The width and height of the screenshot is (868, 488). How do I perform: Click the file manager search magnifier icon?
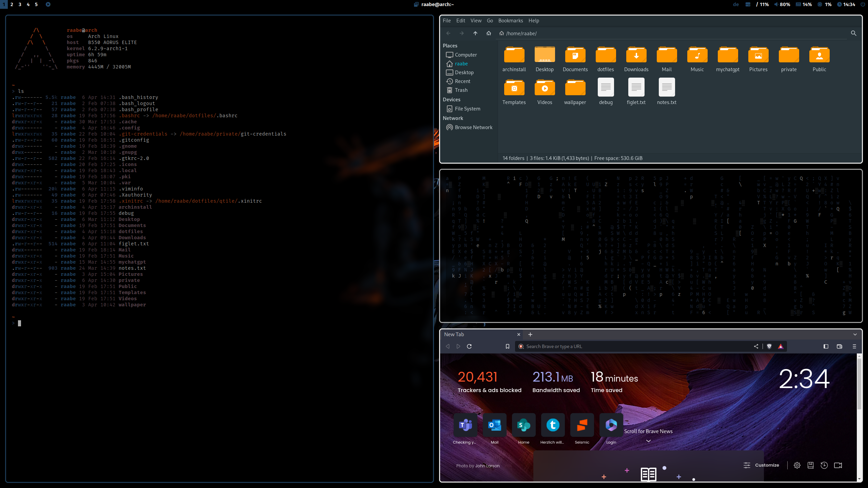pos(853,33)
